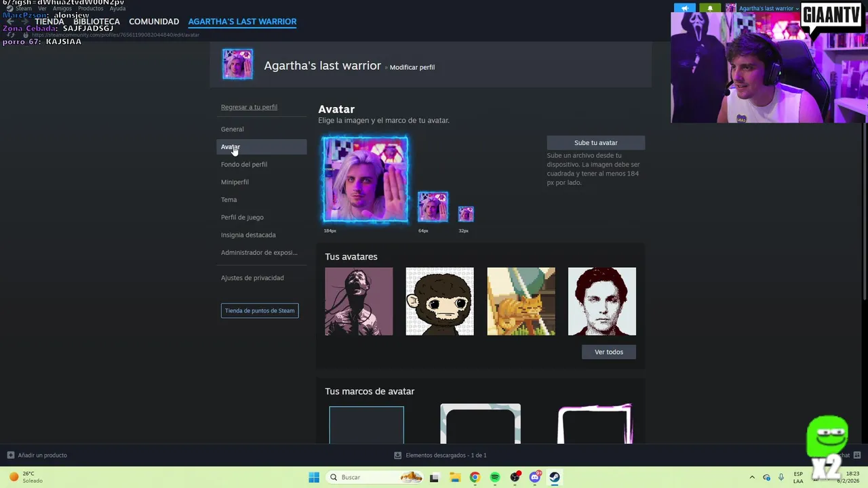Click Añadir un producto

pyautogui.click(x=37, y=455)
